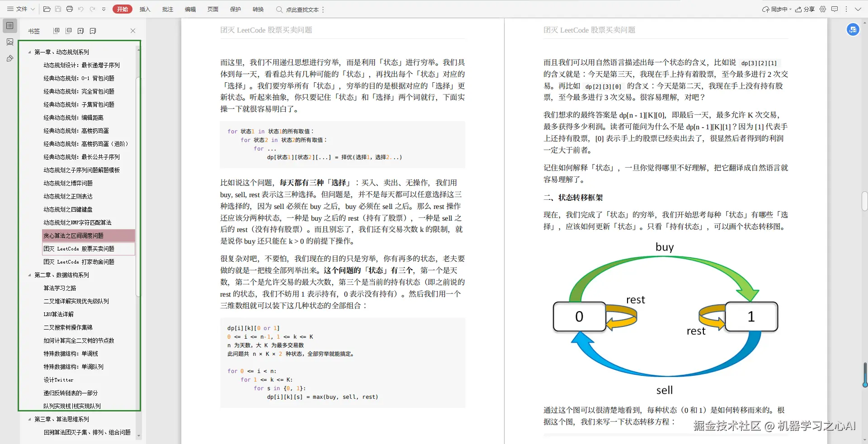This screenshot has width=868, height=444.
Task: Select bookmark 团灭 LeetCode 股票买卖问题 in the tree
Action: point(89,249)
